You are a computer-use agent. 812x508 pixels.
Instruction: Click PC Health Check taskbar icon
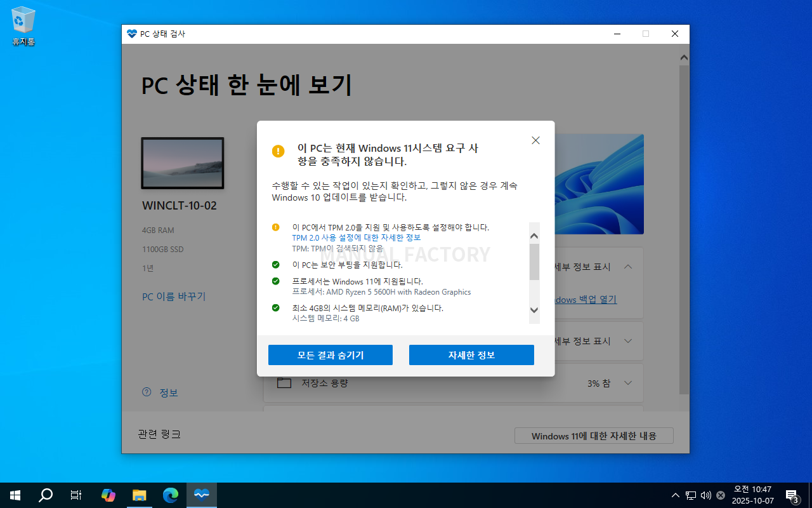pyautogui.click(x=202, y=495)
